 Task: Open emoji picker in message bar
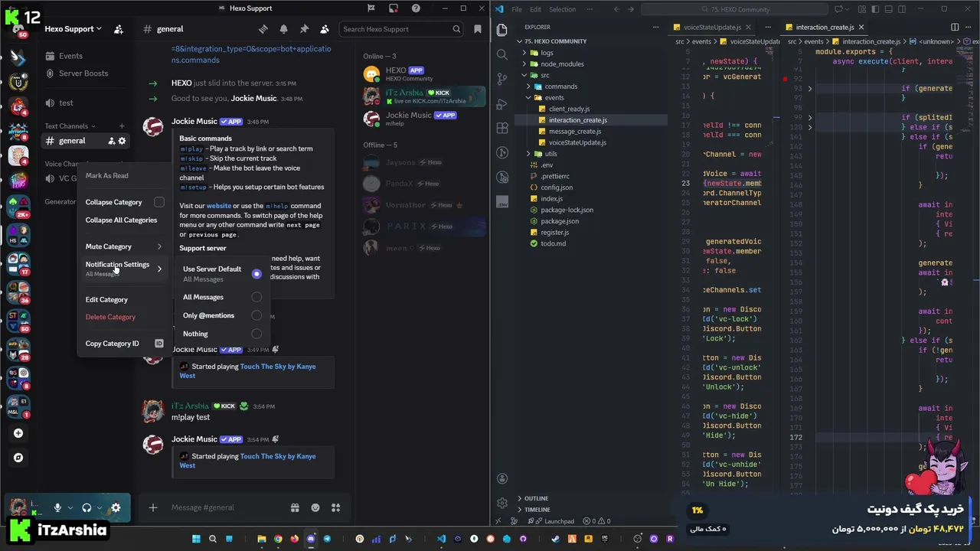point(315,507)
